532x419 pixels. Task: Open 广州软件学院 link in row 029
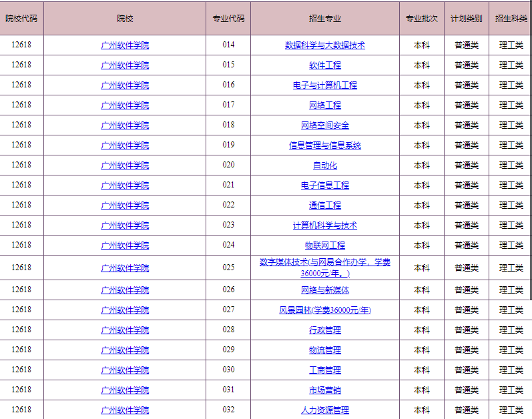pos(125,350)
